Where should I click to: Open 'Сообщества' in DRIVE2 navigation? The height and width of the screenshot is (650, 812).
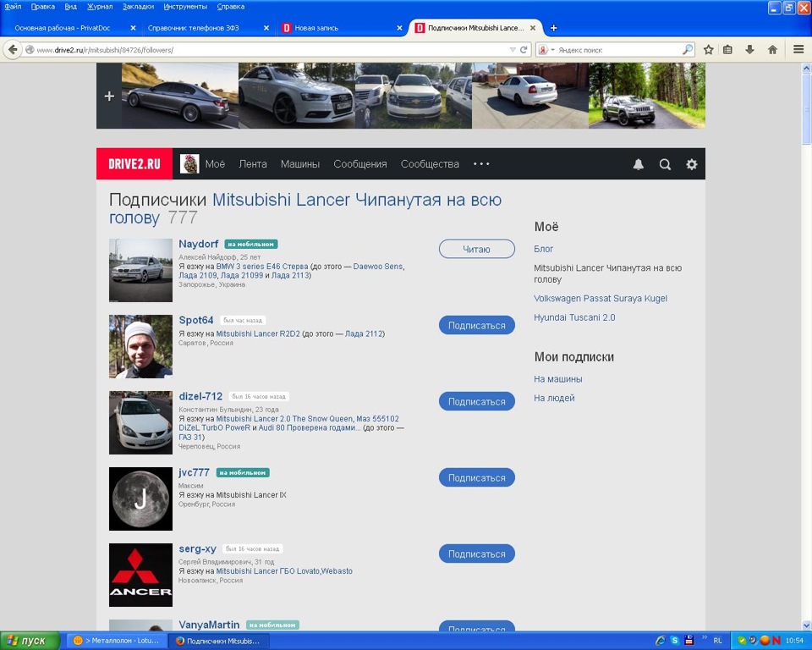pyautogui.click(x=430, y=164)
